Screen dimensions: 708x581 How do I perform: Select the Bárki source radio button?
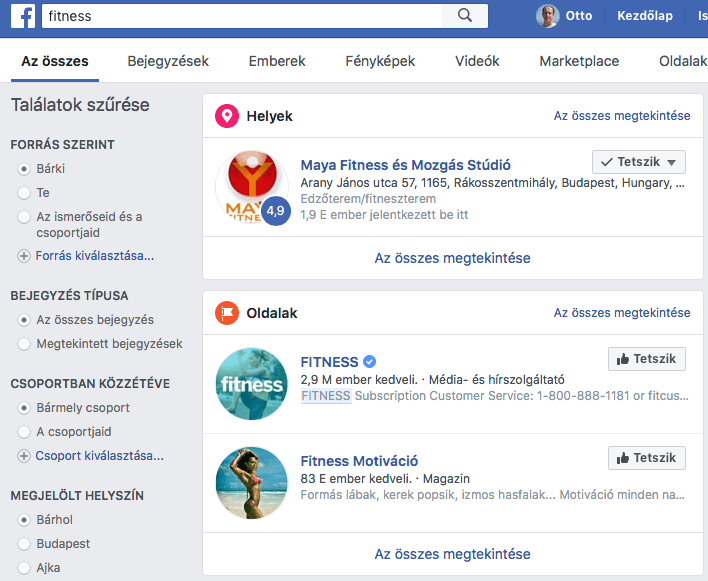pyautogui.click(x=23, y=169)
